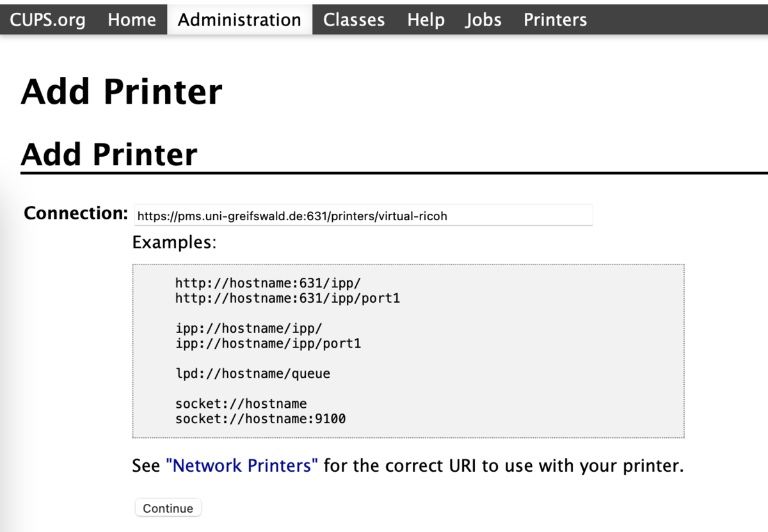Focus the Connection URI input field
The image size is (768, 532).
(364, 216)
